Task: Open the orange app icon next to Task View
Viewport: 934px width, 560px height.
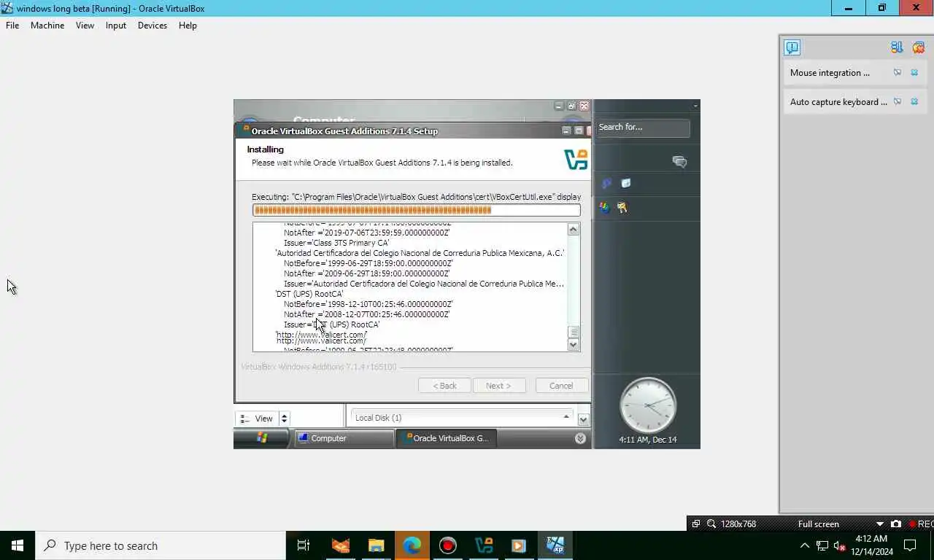Action: pos(340,545)
